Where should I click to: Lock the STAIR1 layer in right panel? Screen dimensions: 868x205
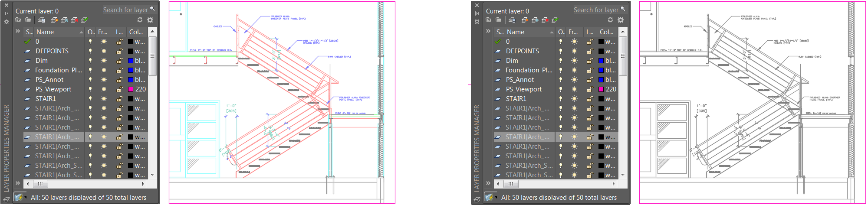click(589, 99)
